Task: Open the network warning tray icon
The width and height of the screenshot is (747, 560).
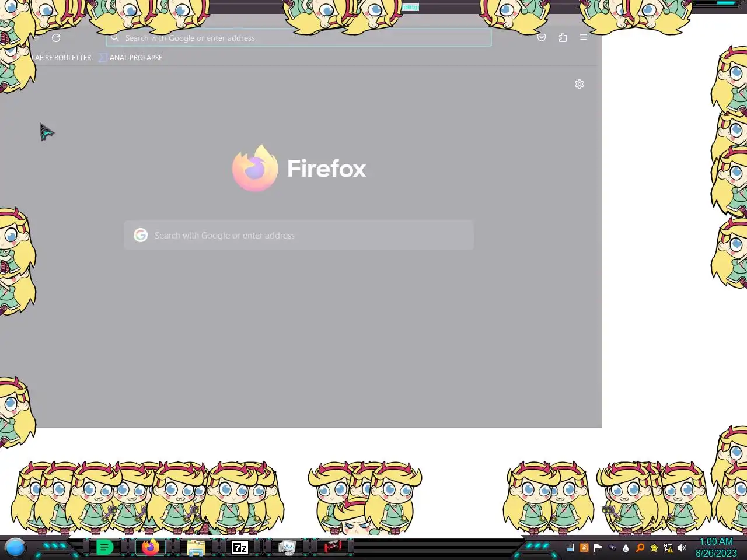Action: 668,548
